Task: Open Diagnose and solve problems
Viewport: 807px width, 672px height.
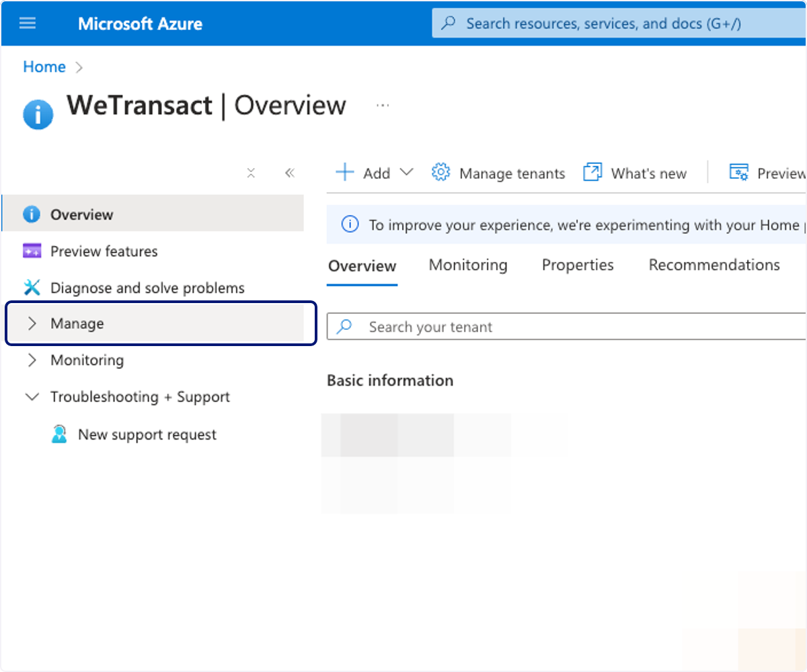Action: pos(153,288)
